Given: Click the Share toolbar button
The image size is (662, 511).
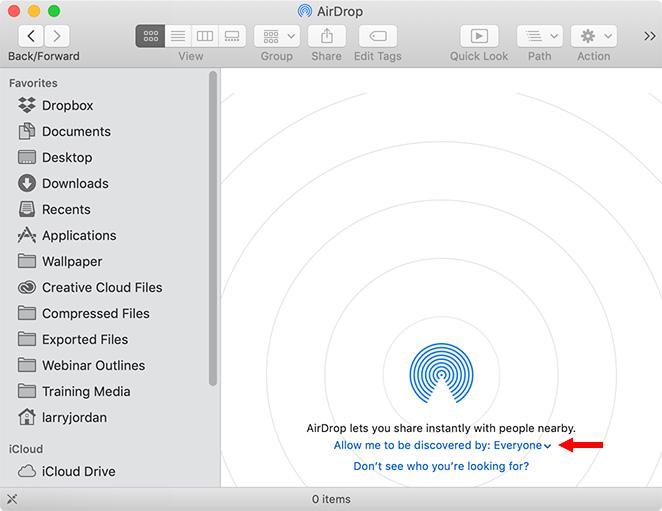Looking at the screenshot, I should click(327, 36).
